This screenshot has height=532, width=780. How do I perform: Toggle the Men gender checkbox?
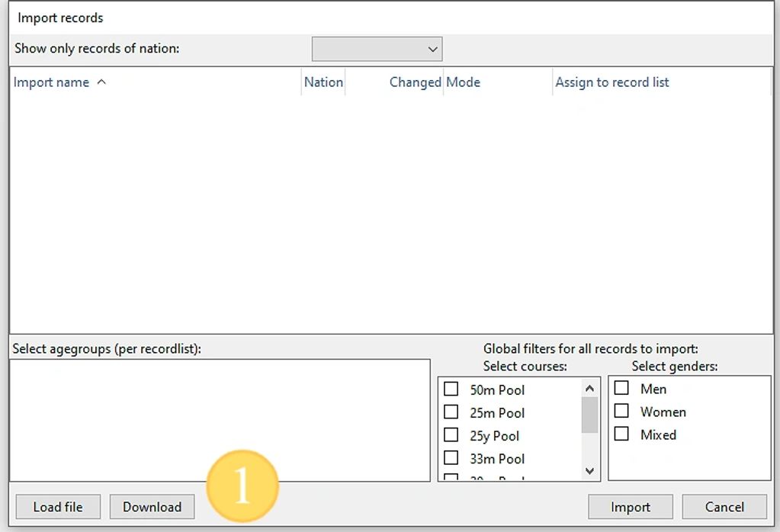point(622,389)
